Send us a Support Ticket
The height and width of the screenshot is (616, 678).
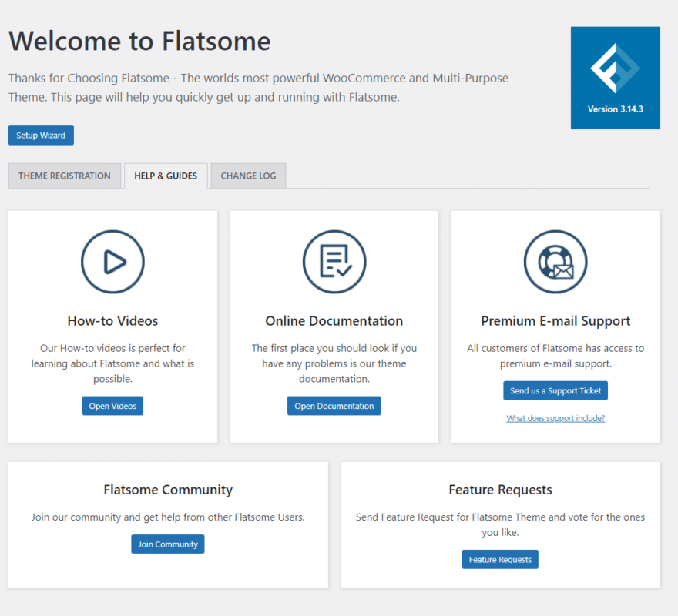[x=555, y=390]
